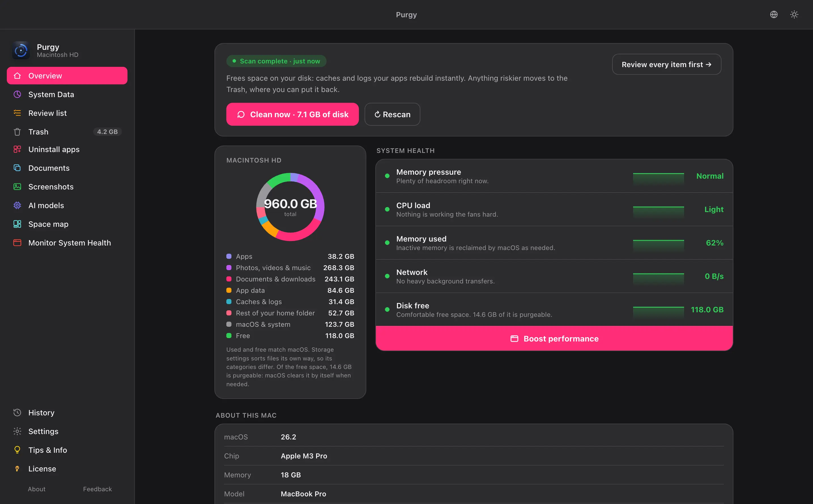Click the Memory used 62% value
Screen dimensions: 813x504
[x=715, y=243]
